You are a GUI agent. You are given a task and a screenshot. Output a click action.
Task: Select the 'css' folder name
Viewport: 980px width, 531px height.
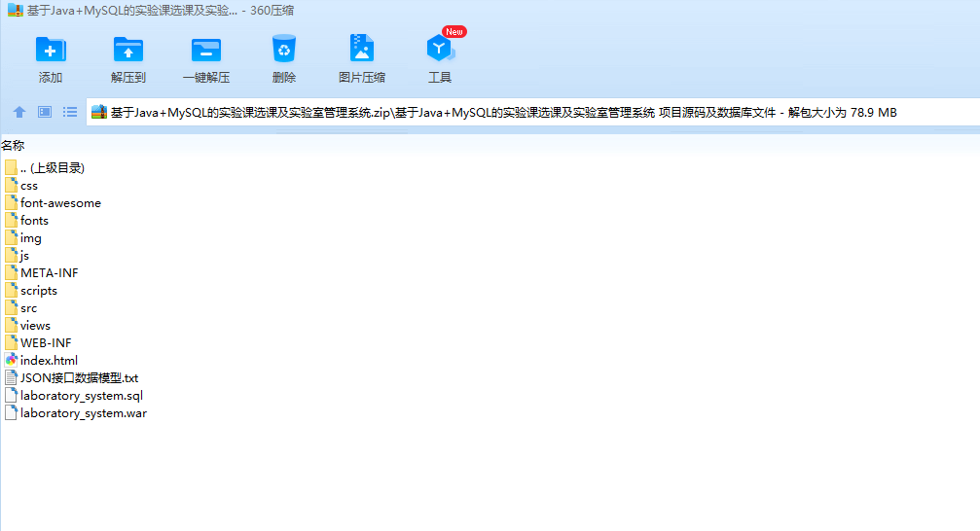(x=29, y=186)
